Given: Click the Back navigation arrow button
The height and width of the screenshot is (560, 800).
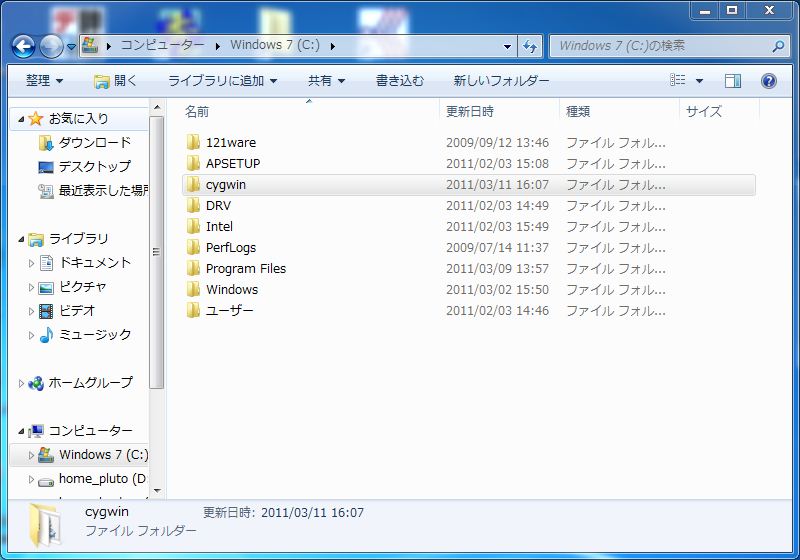Looking at the screenshot, I should coord(23,46).
